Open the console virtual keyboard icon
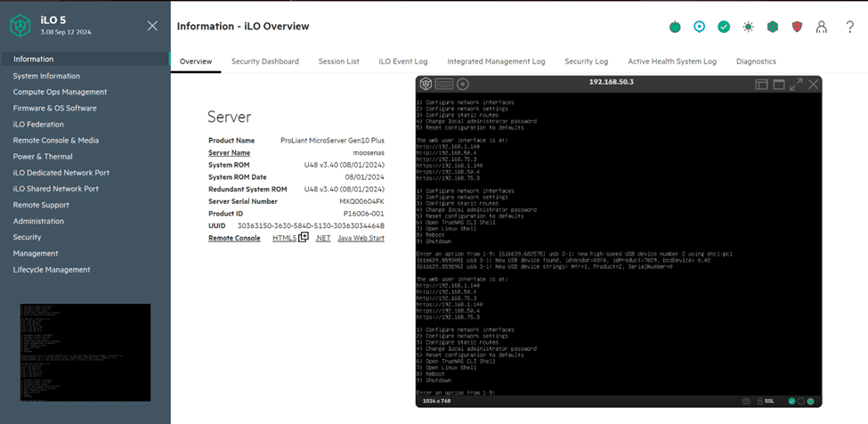This screenshot has width=868, height=424. tap(444, 84)
